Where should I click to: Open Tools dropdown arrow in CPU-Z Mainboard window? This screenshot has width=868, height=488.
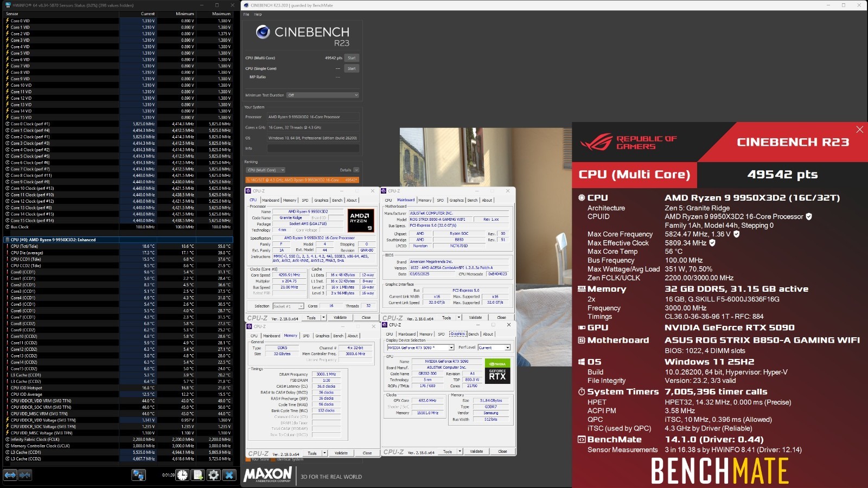(459, 318)
